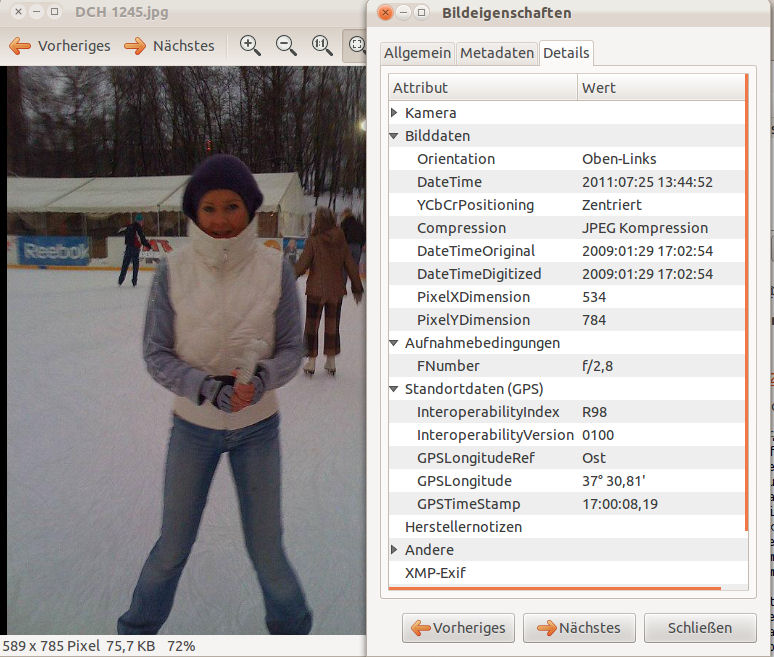This screenshot has width=774, height=657.
Task: Collapse the Standortdaten (GPS) section
Action: pyautogui.click(x=394, y=388)
